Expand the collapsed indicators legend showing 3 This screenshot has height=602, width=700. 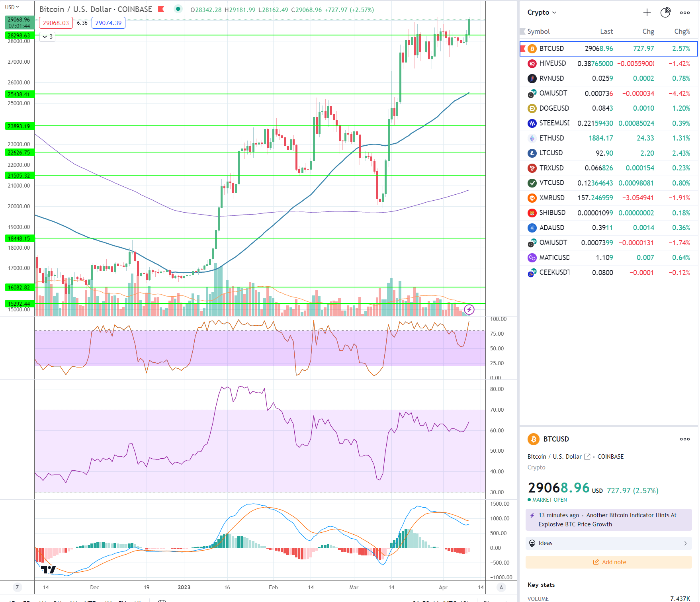pos(48,37)
